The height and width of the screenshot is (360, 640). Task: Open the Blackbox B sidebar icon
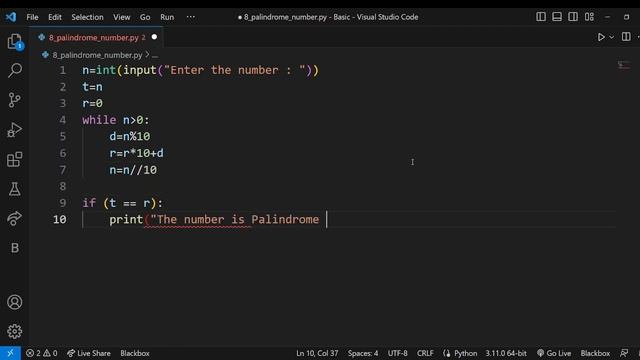15,248
